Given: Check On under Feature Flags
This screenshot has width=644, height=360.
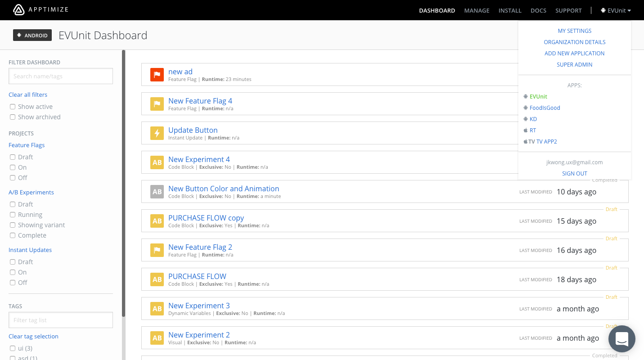Looking at the screenshot, I should 13,167.
